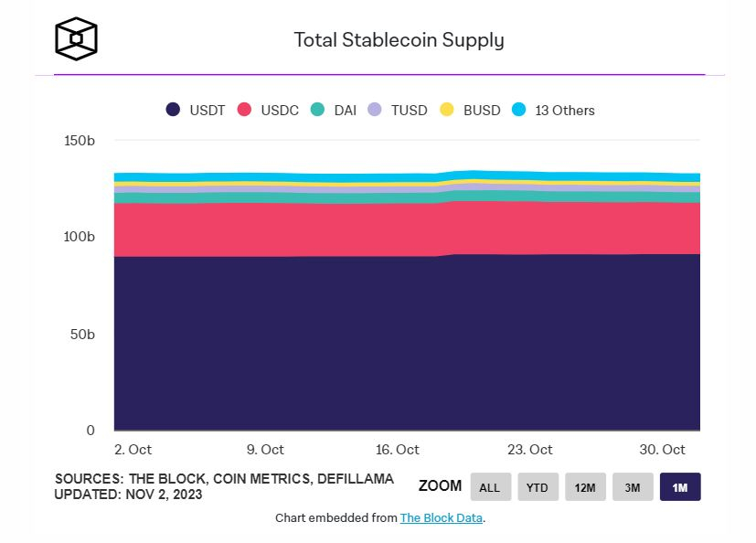Select the 12M zoom range

(x=585, y=487)
